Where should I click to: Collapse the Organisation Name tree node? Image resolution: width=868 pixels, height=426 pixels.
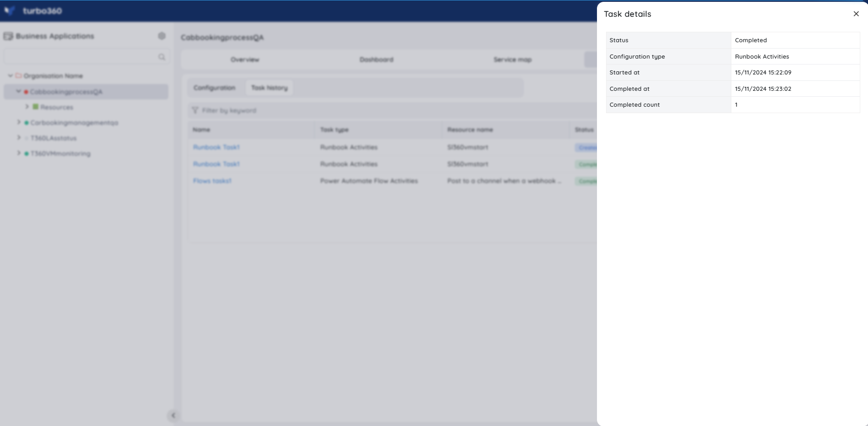click(10, 76)
